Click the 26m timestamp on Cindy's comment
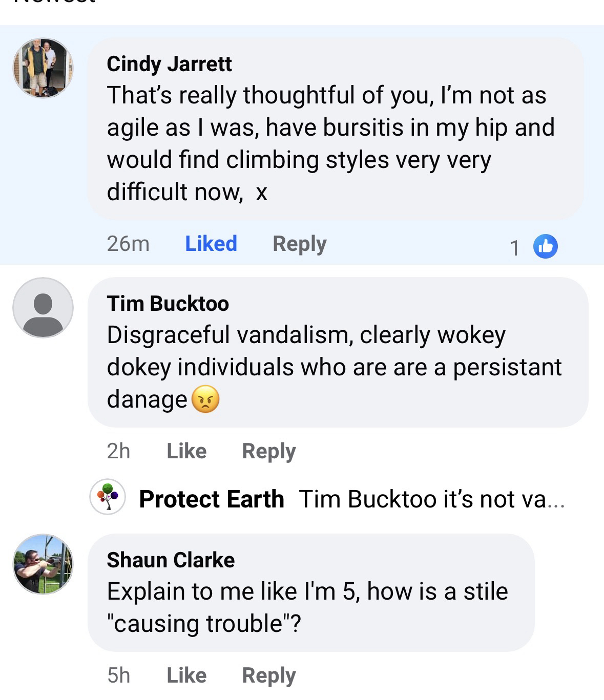604x700 pixels. point(128,244)
